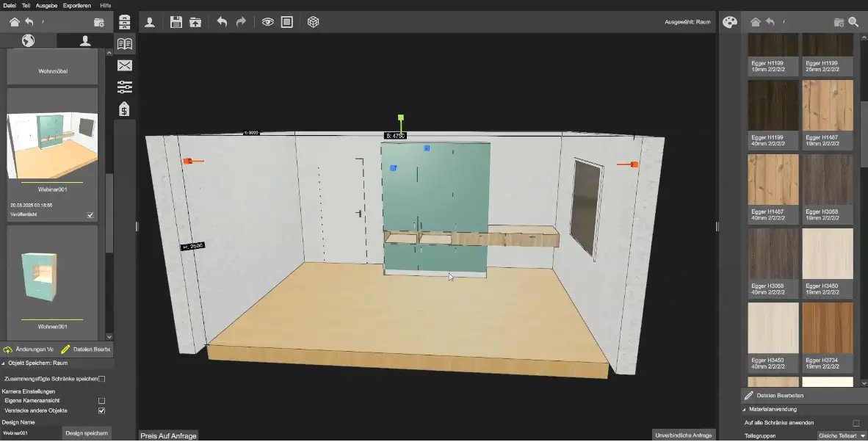
Task: Click the envelope mail icon
Action: [125, 65]
